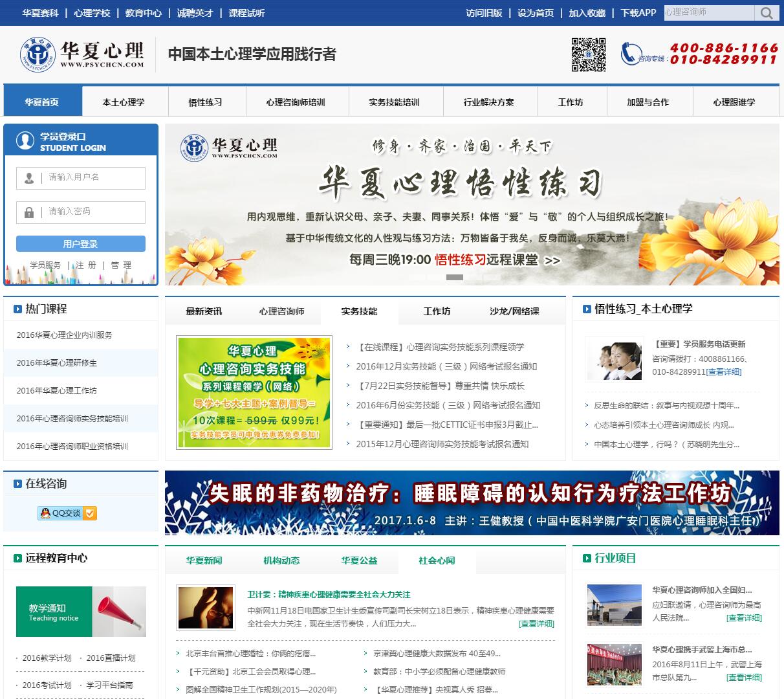
Task: Switch to 机构动态 tab
Action: [x=281, y=560]
